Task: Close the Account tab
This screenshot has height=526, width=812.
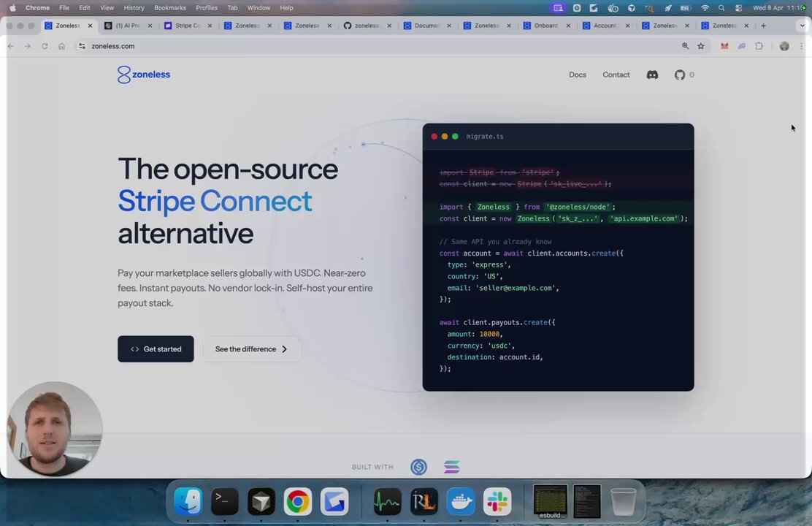Action: coord(627,26)
